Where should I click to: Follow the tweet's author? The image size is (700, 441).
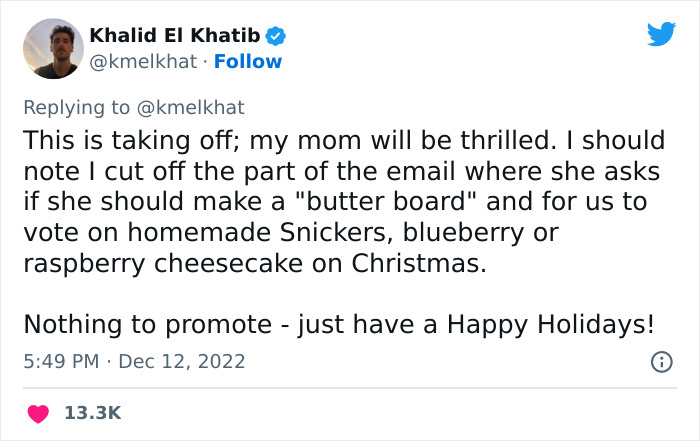click(x=250, y=62)
